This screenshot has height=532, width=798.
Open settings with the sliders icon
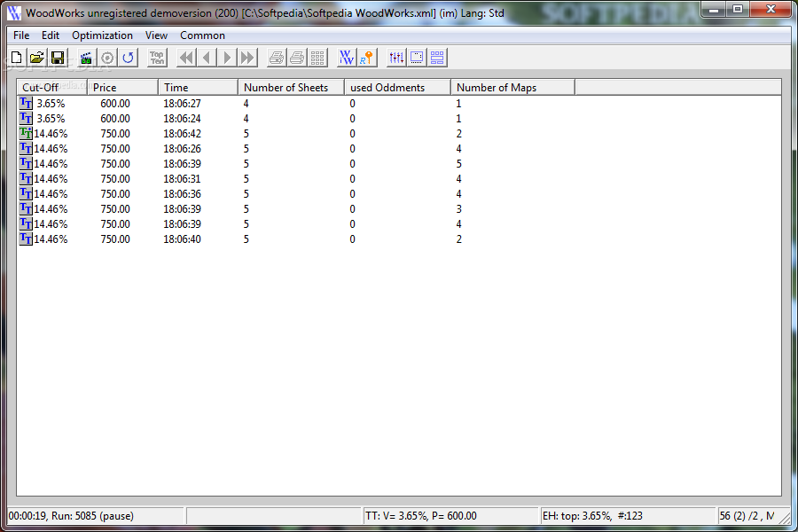(396, 58)
